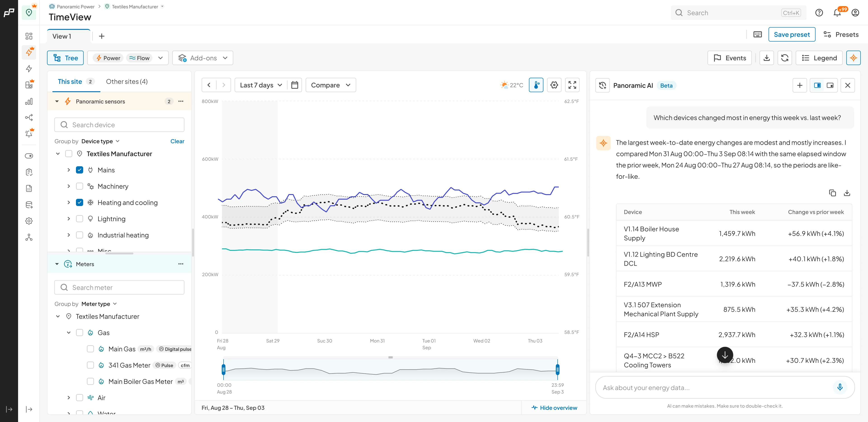Start a new AI chat with plus icon
This screenshot has height=422, width=868.
click(800, 86)
